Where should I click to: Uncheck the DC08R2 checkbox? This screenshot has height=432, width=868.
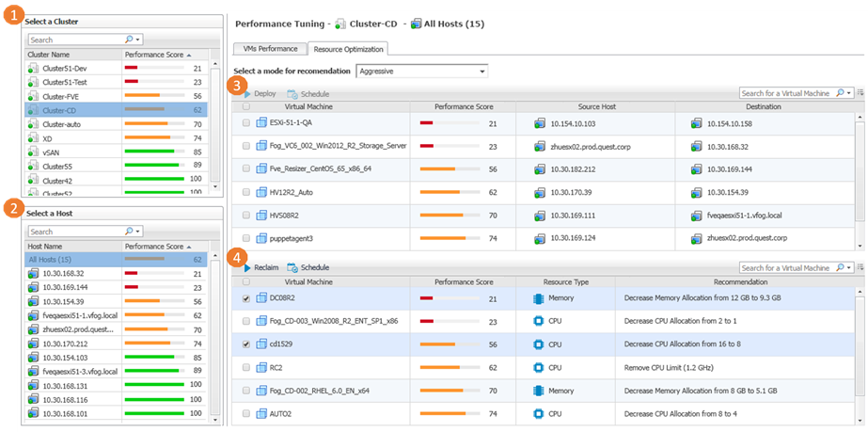click(245, 298)
